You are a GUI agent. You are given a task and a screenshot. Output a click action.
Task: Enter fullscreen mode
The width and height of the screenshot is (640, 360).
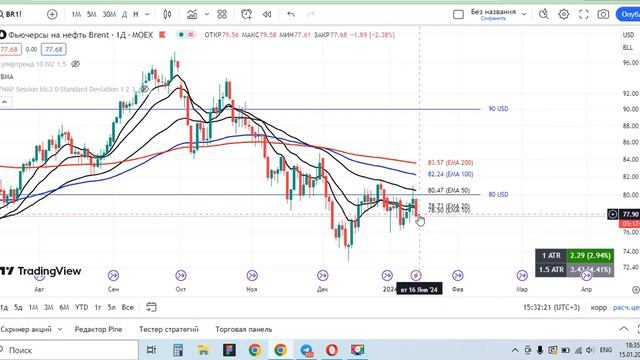click(x=584, y=14)
